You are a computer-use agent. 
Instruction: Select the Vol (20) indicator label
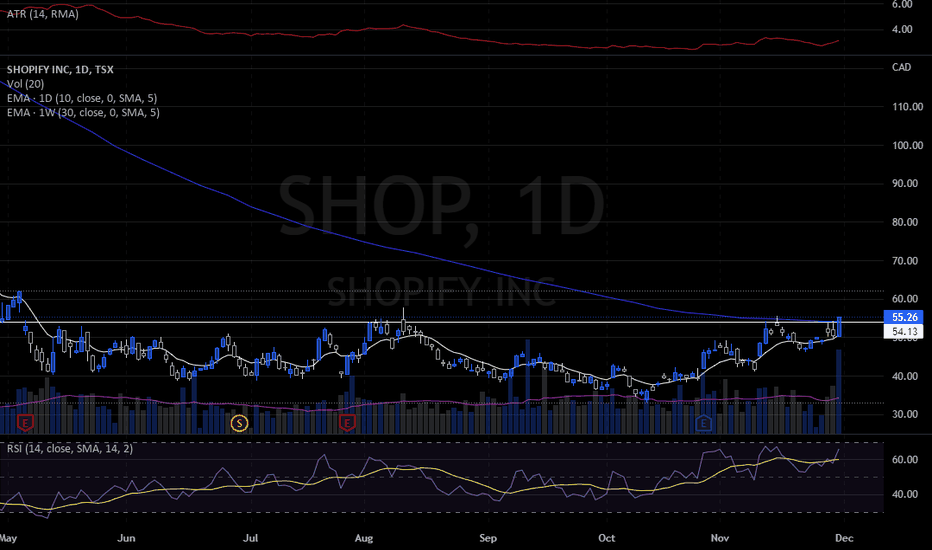pos(25,84)
